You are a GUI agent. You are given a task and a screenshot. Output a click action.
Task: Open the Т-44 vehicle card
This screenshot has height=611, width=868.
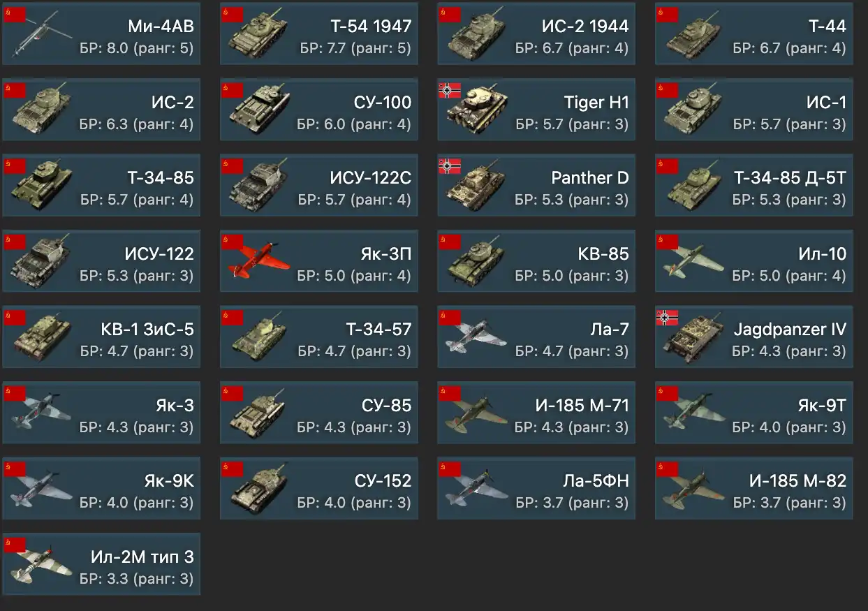[754, 34]
